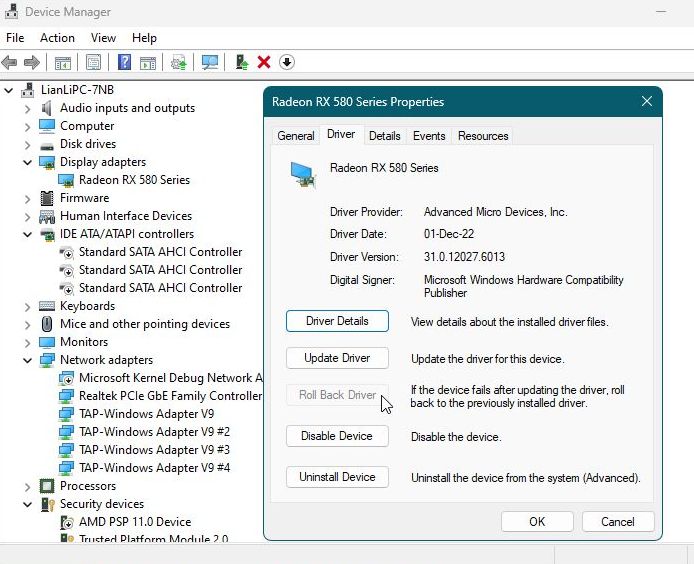Expand the Monitors node
Viewport: 694px width, 564px height.
click(27, 343)
